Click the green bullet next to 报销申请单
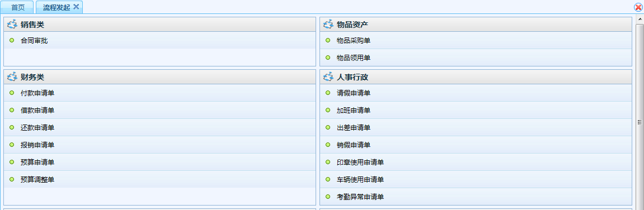Screen dimensions: 644x210 click(12, 144)
